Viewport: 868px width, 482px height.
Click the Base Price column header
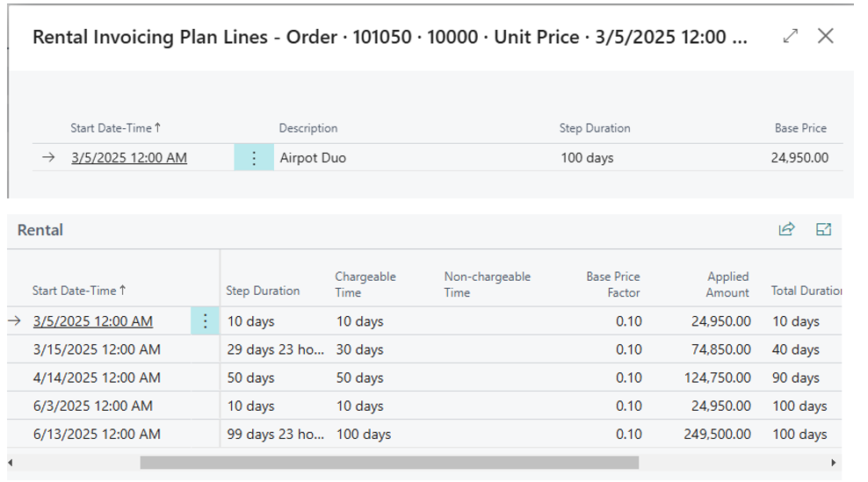pyautogui.click(x=799, y=128)
